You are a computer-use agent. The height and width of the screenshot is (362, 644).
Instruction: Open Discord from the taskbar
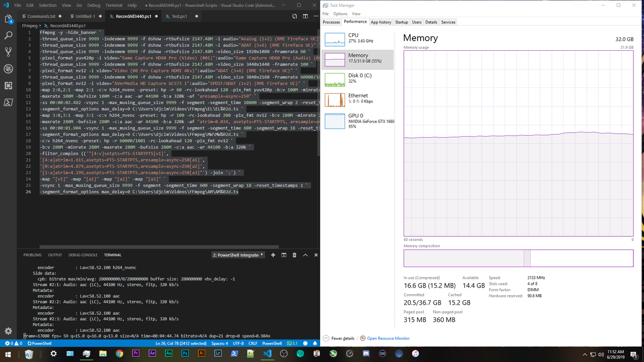point(366,354)
